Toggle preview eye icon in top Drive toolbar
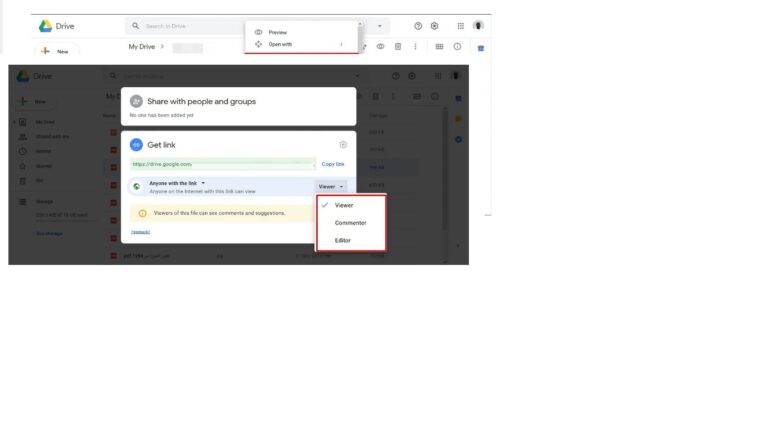This screenshot has height=432, width=768. pos(380,47)
